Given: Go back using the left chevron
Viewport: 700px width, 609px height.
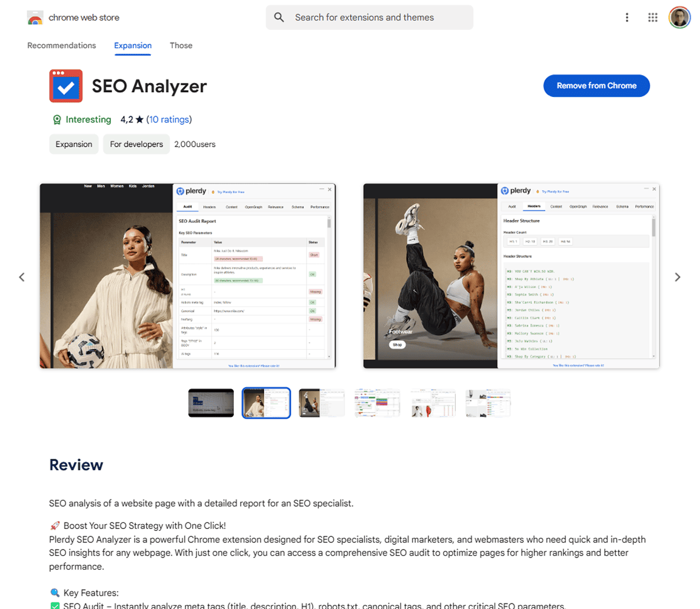Looking at the screenshot, I should 22,277.
